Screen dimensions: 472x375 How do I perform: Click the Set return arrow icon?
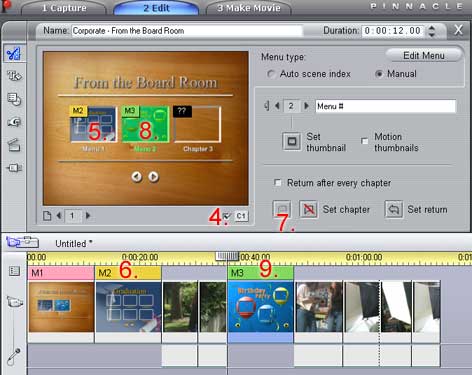[394, 209]
